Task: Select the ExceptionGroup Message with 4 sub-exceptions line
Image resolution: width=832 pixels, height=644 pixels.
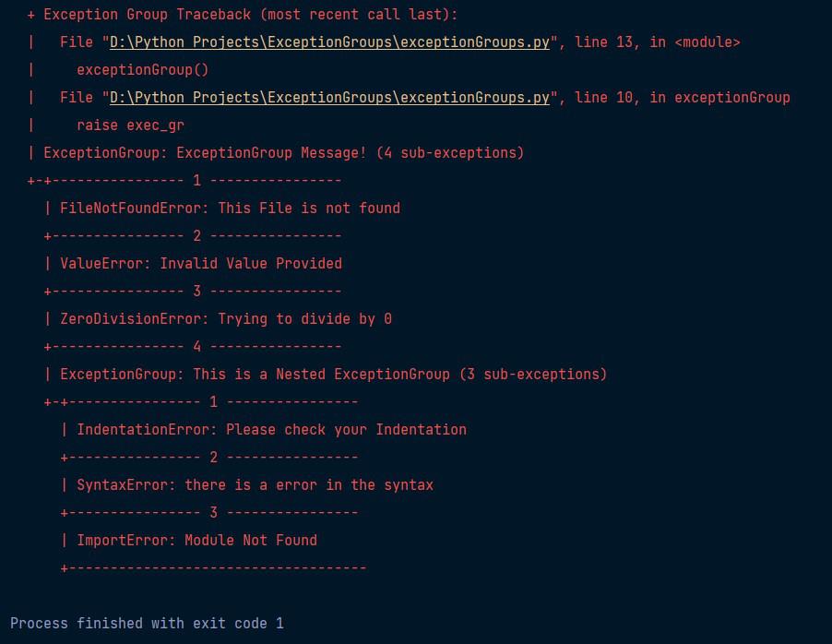Action: pyautogui.click(x=284, y=153)
